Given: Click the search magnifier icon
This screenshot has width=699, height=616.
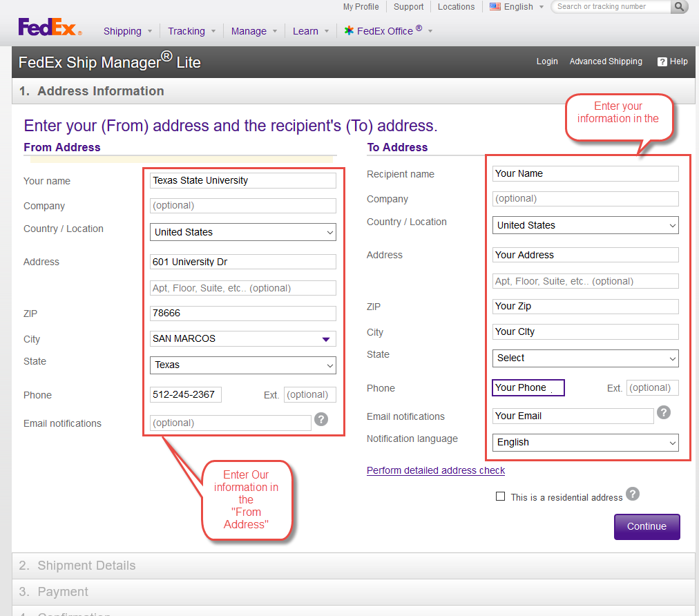Looking at the screenshot, I should pyautogui.click(x=680, y=7).
